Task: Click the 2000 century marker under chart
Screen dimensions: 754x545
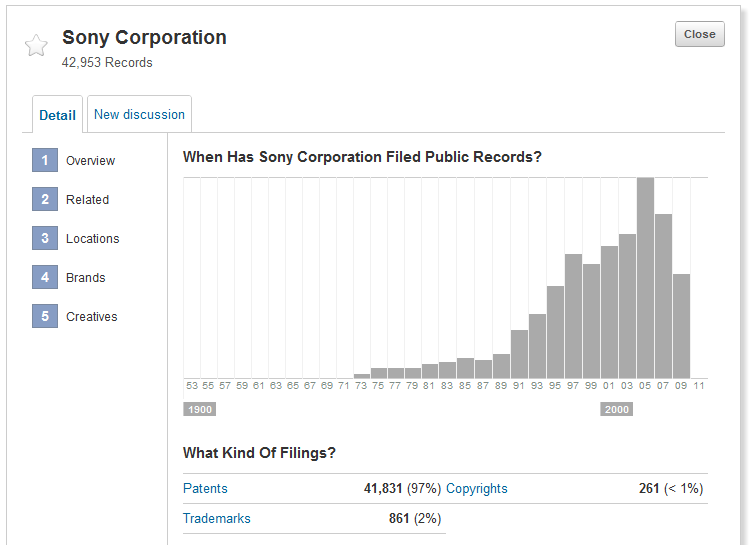Action: pyautogui.click(x=616, y=410)
